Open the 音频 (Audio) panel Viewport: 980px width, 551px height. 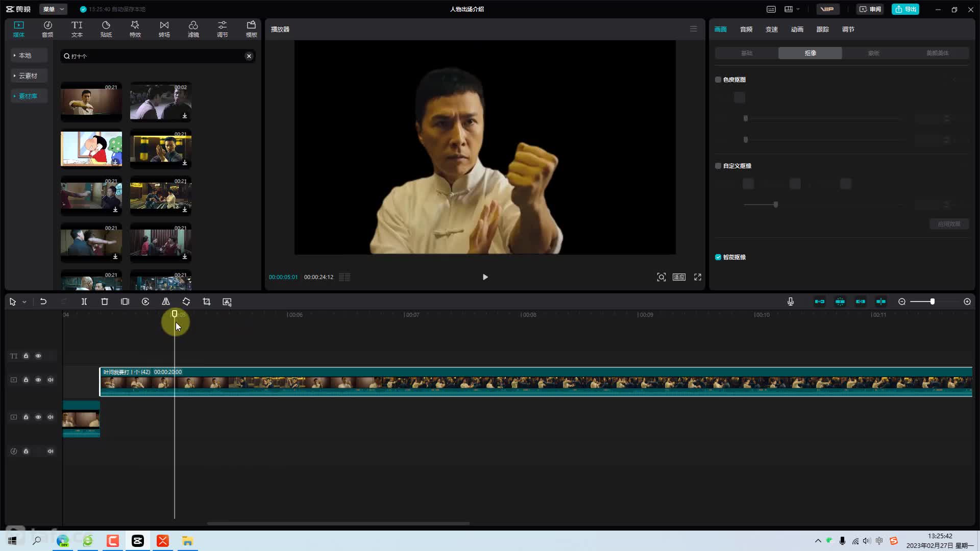tap(47, 29)
